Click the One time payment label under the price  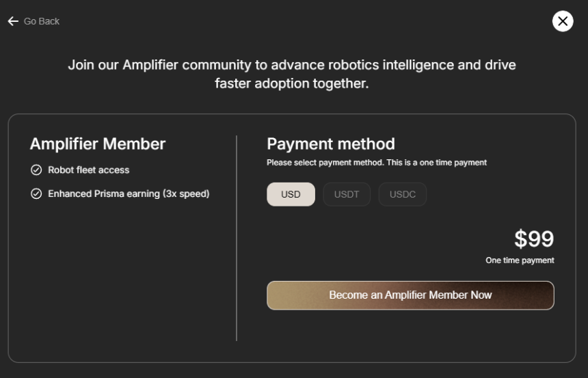click(520, 260)
